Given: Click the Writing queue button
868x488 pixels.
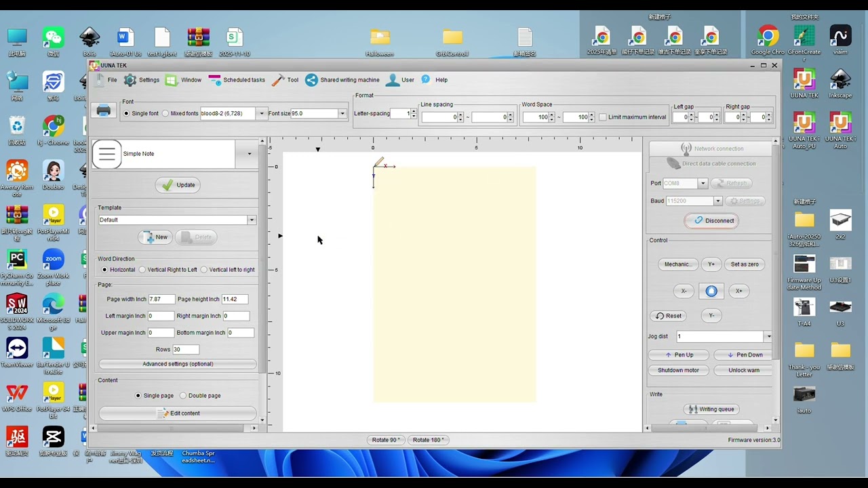Looking at the screenshot, I should coord(711,409).
